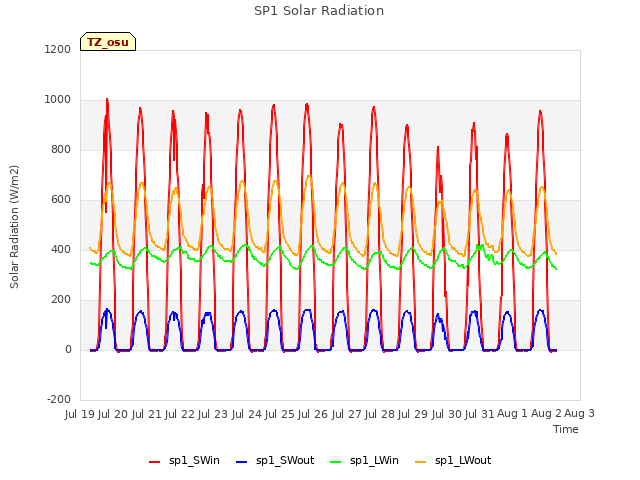Click the 600 y-axis tick label
Viewport: 640px width, 480px height.
tap(61, 199)
